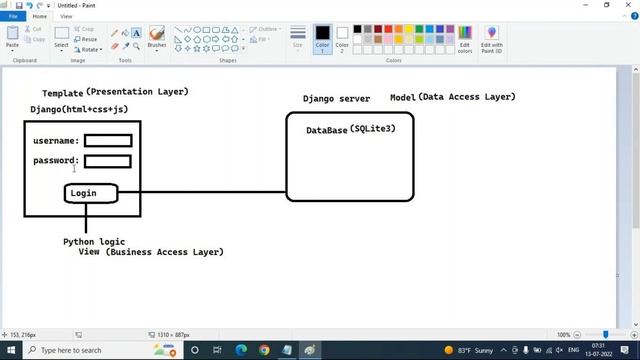Switch to the View tab

[66, 16]
